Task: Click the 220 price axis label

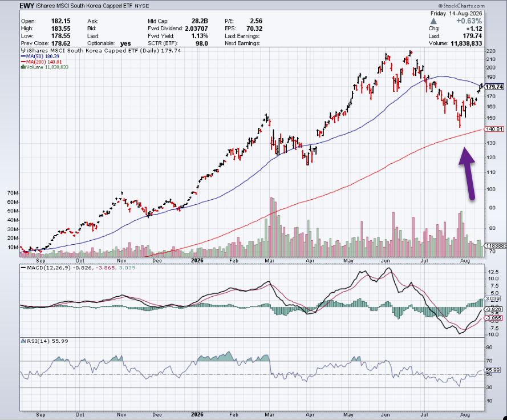Action: 491,51
